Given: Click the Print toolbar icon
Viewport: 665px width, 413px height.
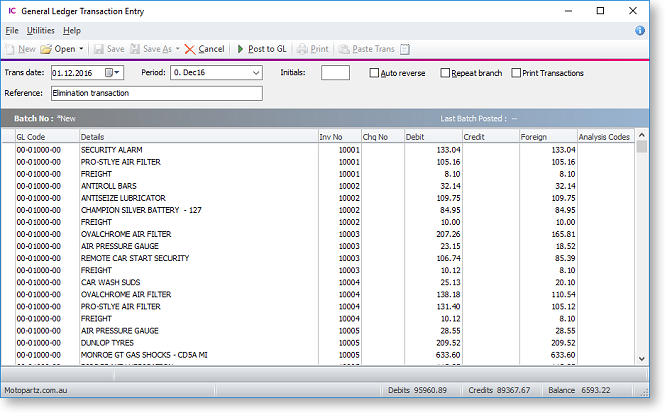Looking at the screenshot, I should click(x=301, y=48).
